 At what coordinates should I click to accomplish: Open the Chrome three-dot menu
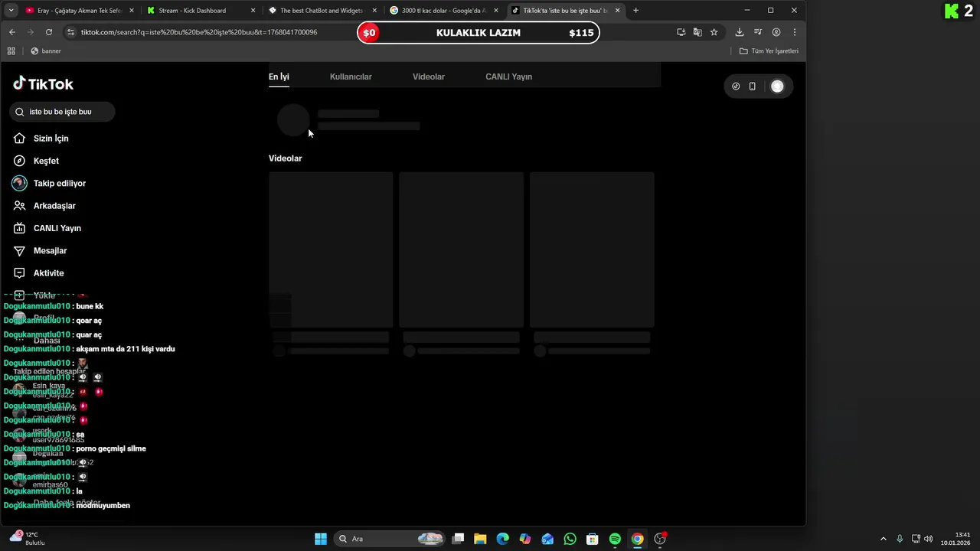795,32
